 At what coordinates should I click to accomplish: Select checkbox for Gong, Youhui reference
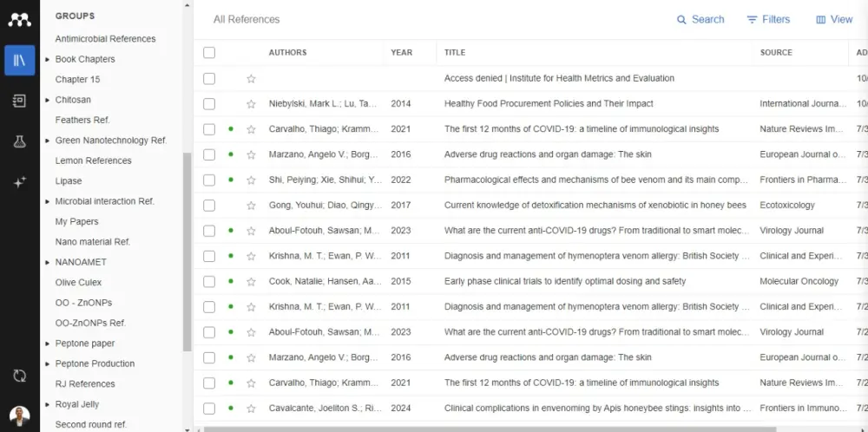pyautogui.click(x=209, y=206)
